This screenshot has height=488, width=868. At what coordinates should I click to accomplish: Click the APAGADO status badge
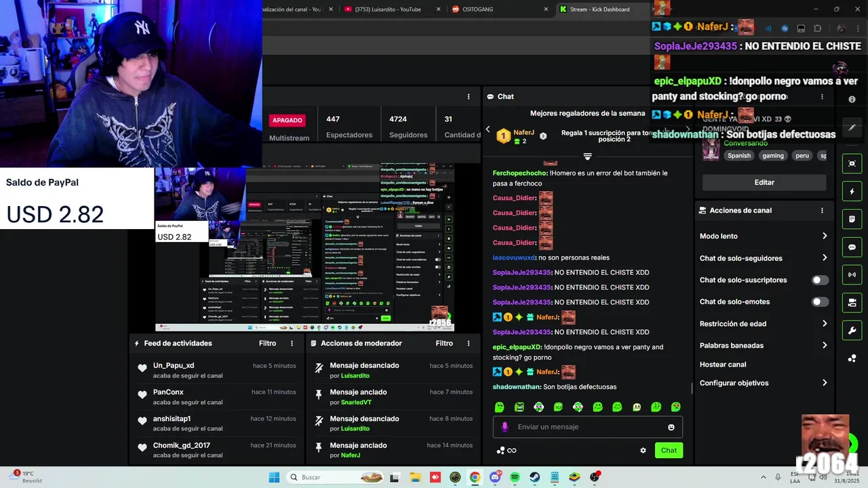coord(287,120)
